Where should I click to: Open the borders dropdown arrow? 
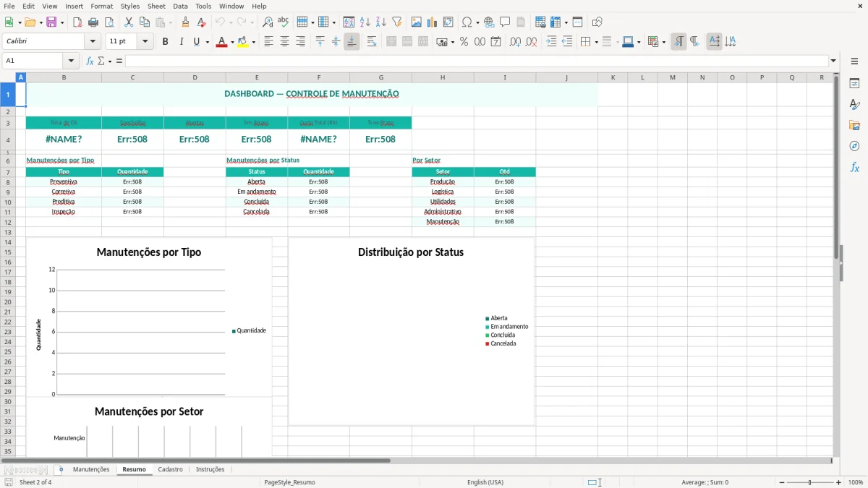click(x=596, y=42)
